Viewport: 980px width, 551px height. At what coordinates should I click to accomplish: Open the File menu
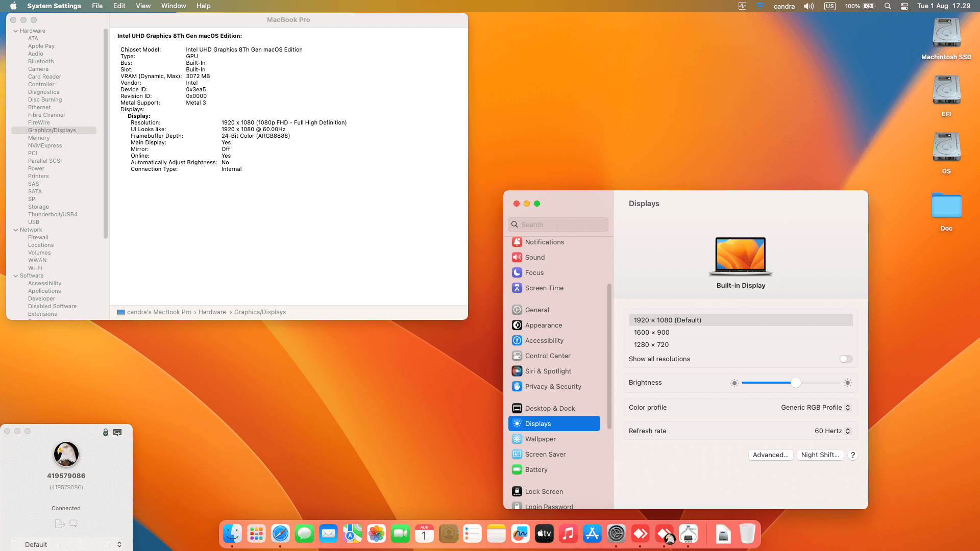97,6
